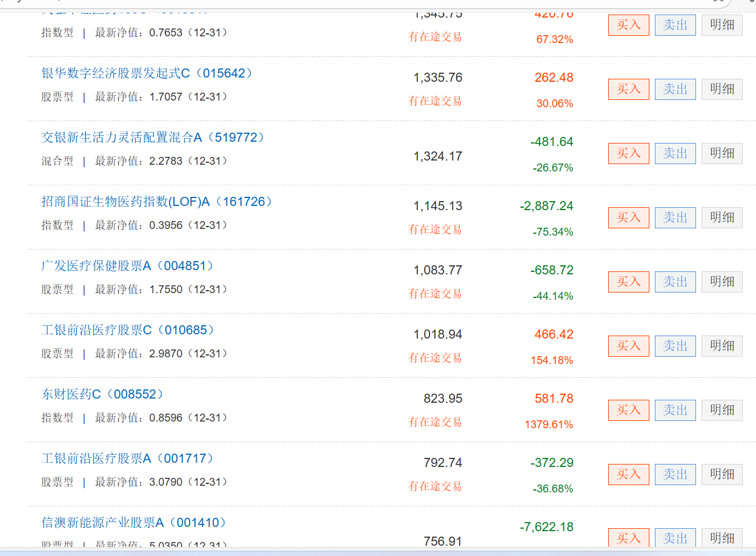Image resolution: width=756 pixels, height=556 pixels.
Task: Select return rate 30.06%
Action: [555, 104]
